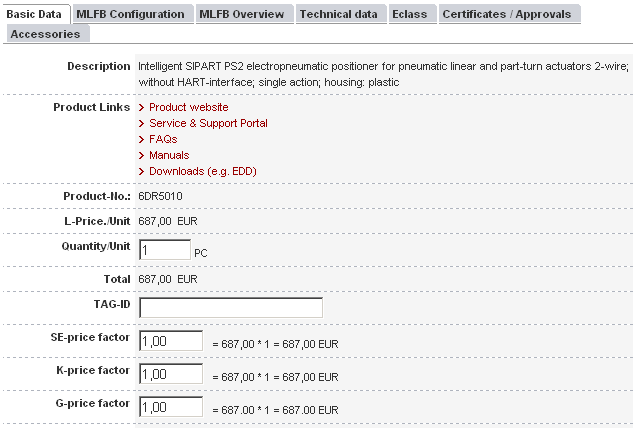633x428 pixels.
Task: Open the FAQs link
Action: click(x=163, y=139)
